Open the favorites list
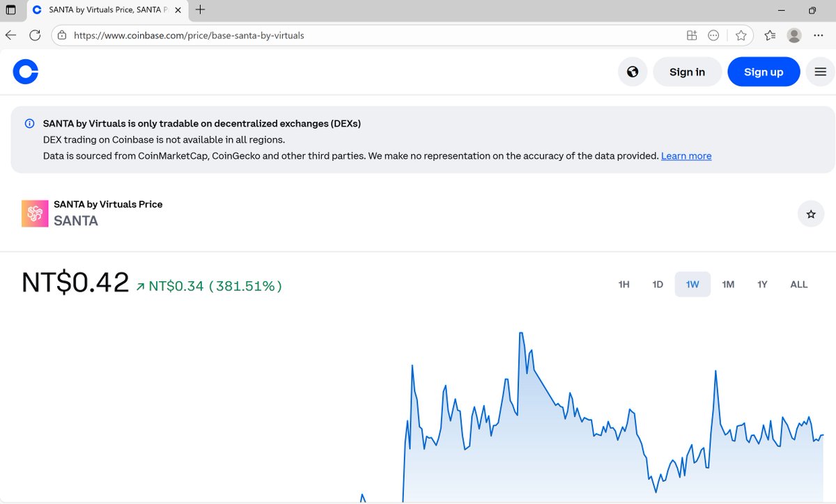The width and height of the screenshot is (836, 504). click(x=770, y=35)
